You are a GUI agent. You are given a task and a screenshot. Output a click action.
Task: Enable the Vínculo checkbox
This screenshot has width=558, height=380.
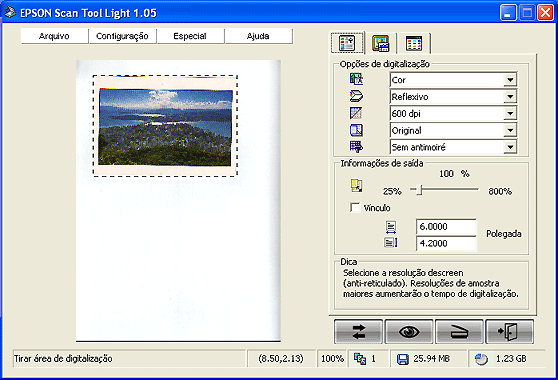click(355, 207)
